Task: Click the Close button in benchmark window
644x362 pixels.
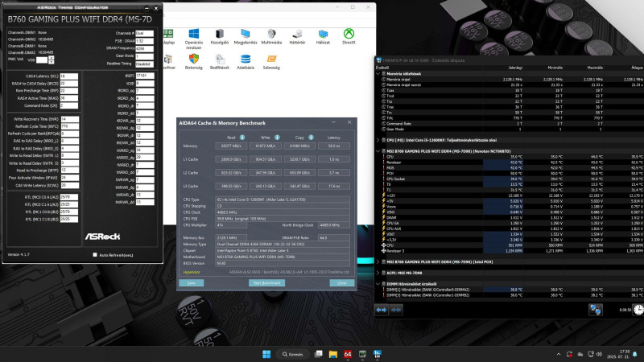Action: click(x=341, y=283)
